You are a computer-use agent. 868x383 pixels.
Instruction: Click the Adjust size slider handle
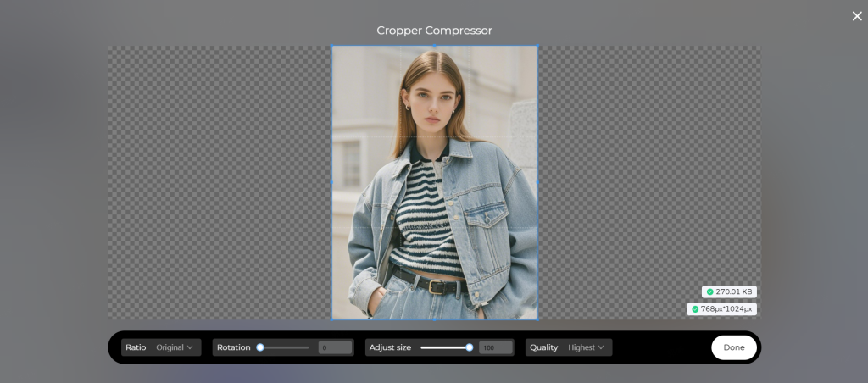470,347
